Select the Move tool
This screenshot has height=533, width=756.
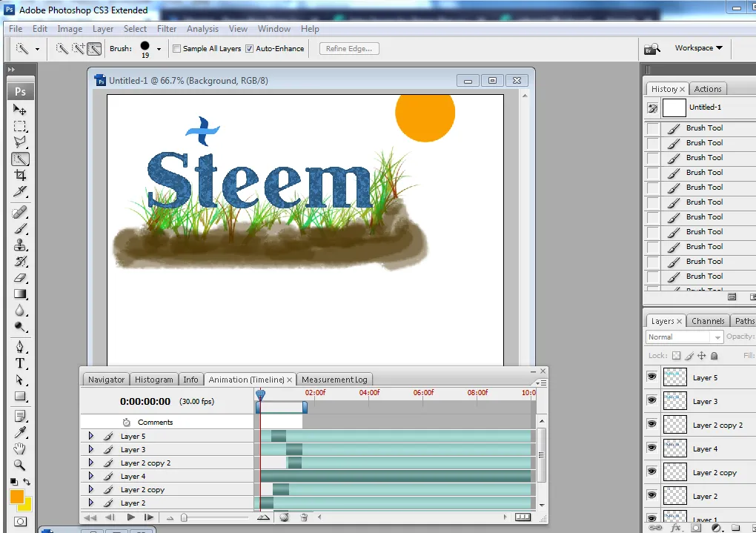tap(20, 110)
